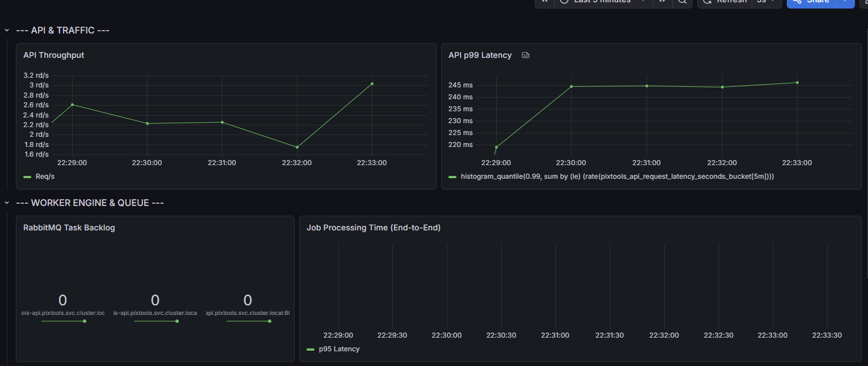Click 22:30:30 on the Job Processing Time axis

(501, 335)
